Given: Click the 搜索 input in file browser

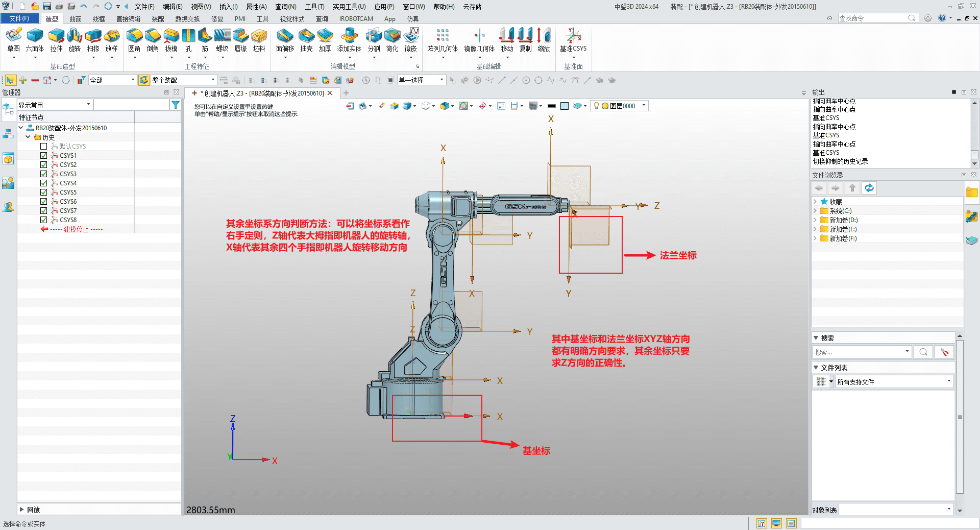Looking at the screenshot, I should (862, 352).
